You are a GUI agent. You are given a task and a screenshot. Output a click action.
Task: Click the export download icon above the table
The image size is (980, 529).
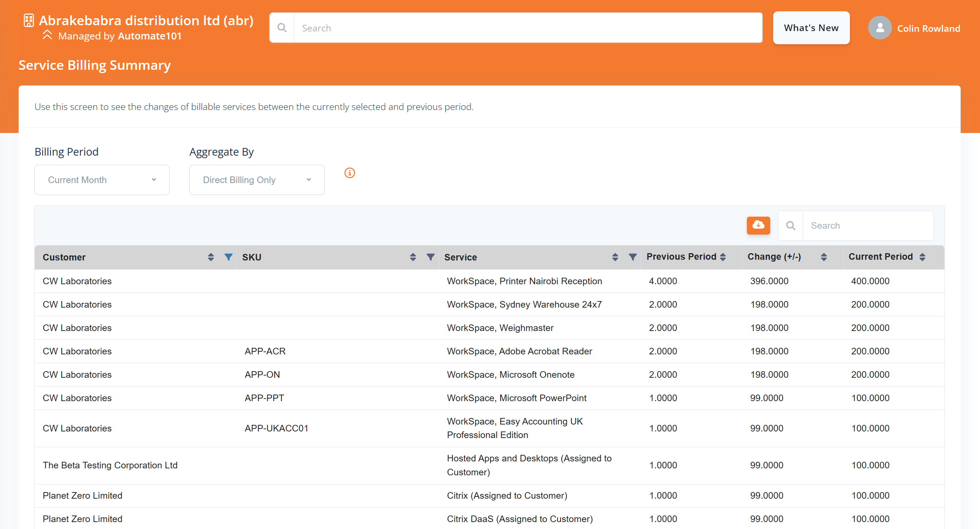click(758, 225)
